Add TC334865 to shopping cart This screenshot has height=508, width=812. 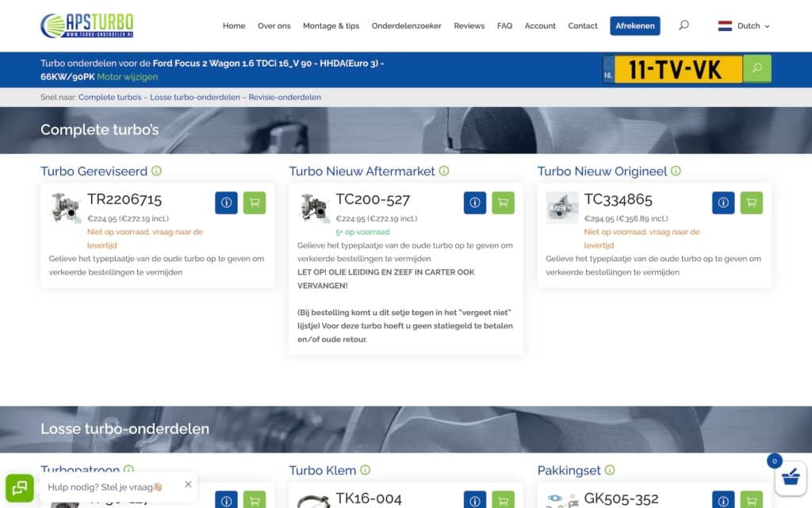(752, 202)
